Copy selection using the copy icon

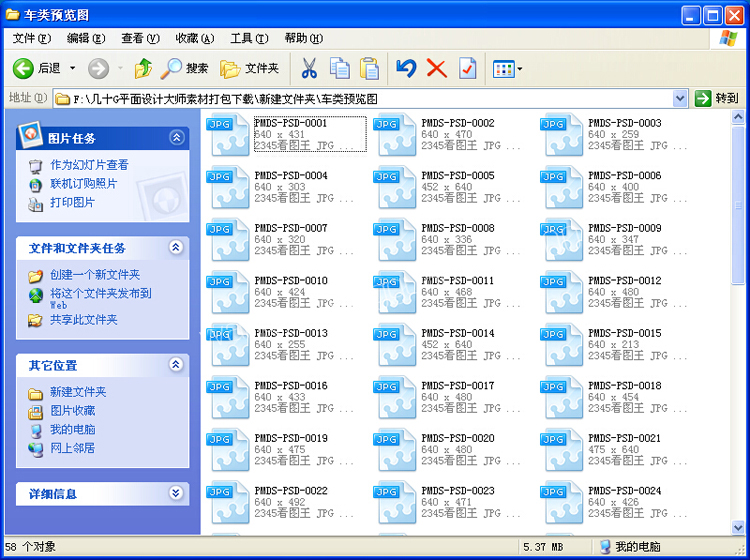(339, 69)
